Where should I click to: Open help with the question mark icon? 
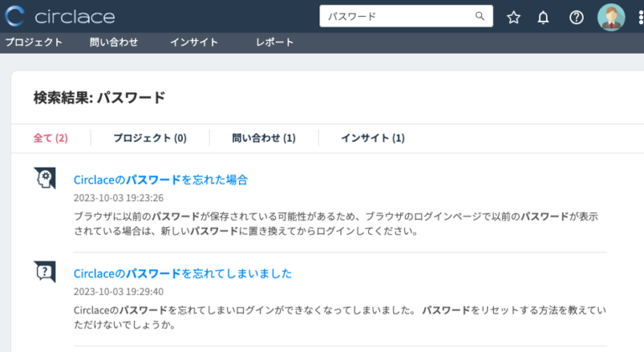click(576, 17)
